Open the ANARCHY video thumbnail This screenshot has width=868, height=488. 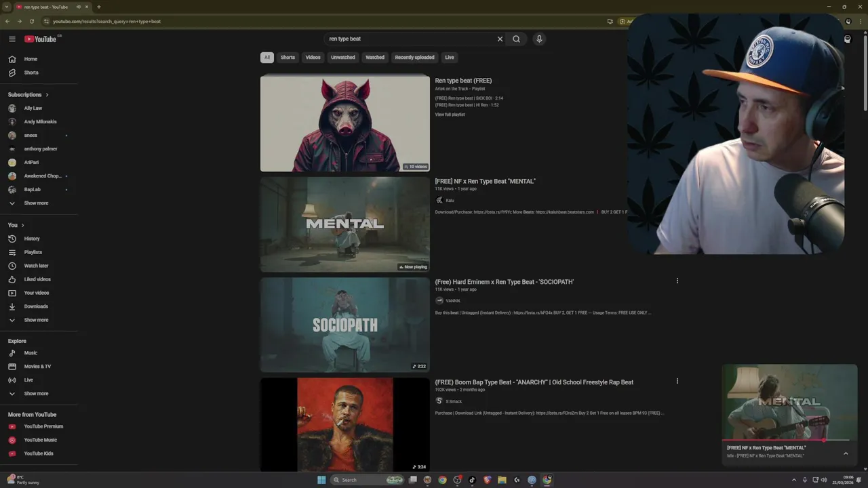(344, 424)
